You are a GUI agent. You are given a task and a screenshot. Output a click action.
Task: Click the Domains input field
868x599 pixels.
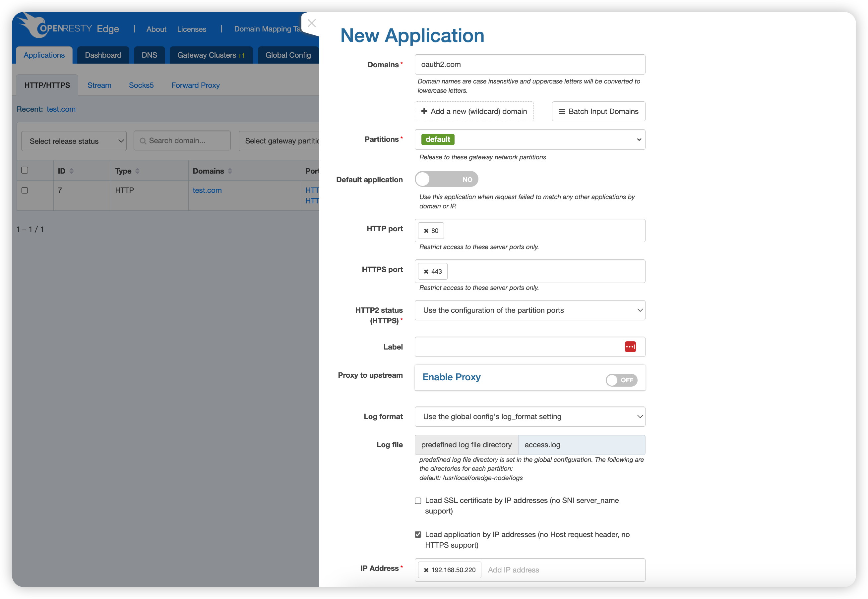tap(529, 65)
